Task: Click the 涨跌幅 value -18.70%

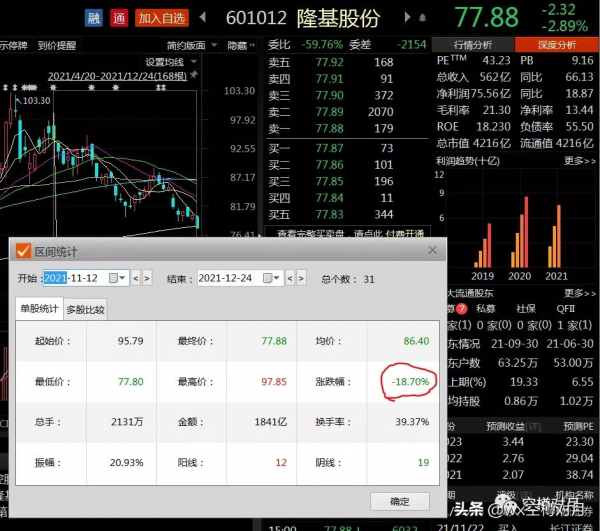Action: tap(410, 381)
